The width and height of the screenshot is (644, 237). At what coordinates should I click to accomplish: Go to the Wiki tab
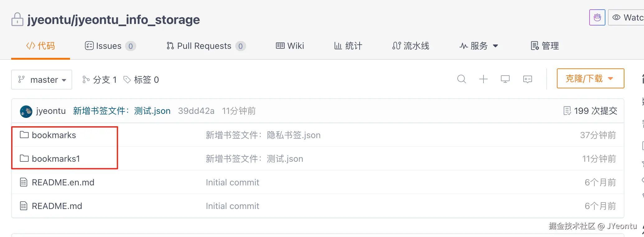point(290,46)
